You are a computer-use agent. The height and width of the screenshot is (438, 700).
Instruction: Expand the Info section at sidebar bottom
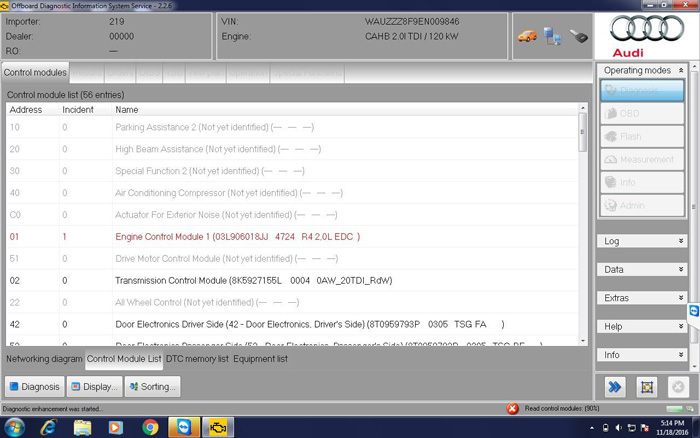(642, 355)
